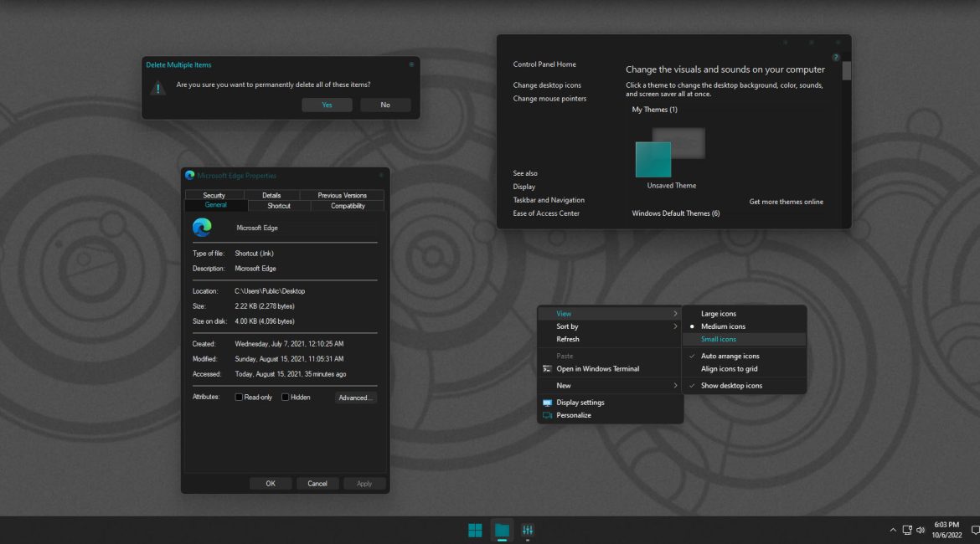Choose Small icons in View submenu
Viewport: 980px width, 544px height.
pyautogui.click(x=719, y=339)
